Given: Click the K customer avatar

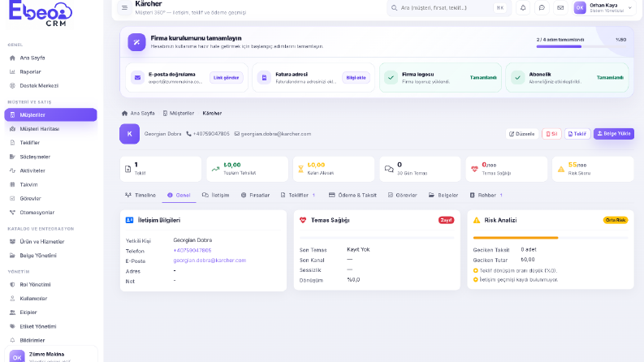Looking at the screenshot, I should pos(129,134).
